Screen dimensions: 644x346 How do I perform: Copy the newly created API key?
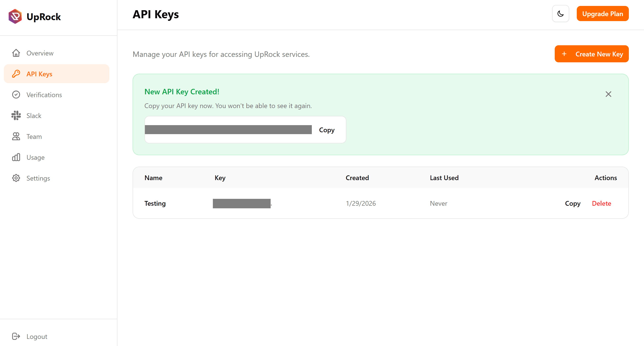tap(326, 130)
